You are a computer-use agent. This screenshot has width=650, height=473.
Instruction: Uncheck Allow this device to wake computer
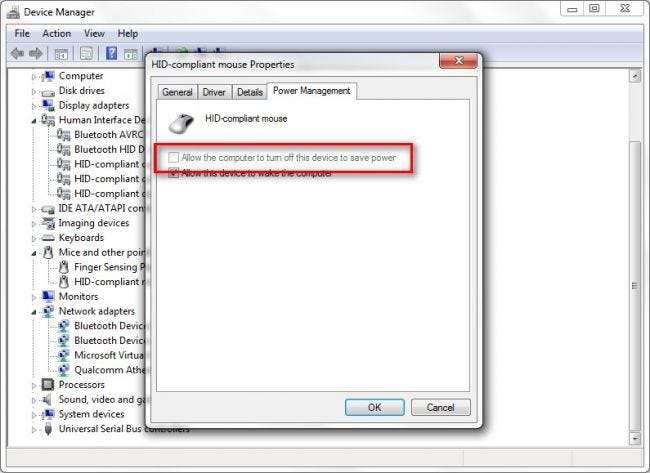pyautogui.click(x=174, y=173)
